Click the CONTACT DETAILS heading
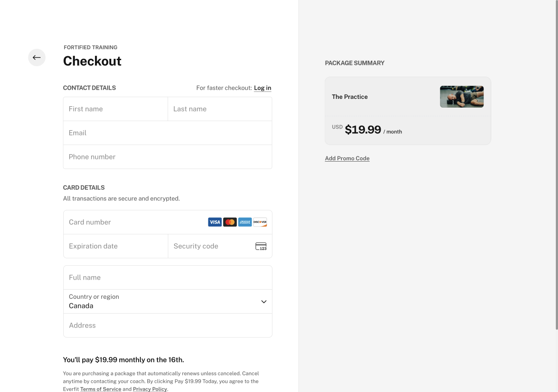Viewport: 558px width, 392px height. [89, 88]
